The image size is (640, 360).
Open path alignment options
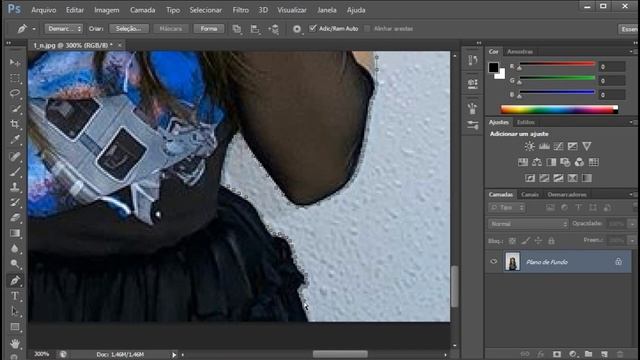point(255,29)
